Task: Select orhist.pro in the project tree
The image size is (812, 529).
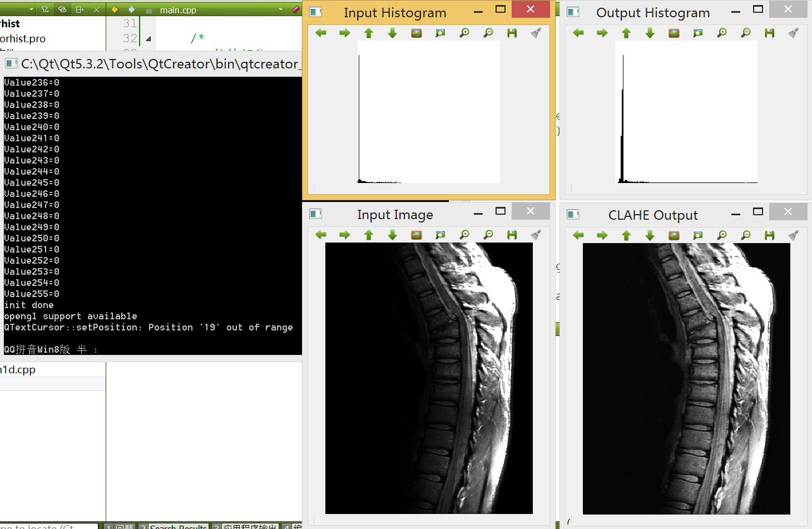Action: [x=23, y=38]
